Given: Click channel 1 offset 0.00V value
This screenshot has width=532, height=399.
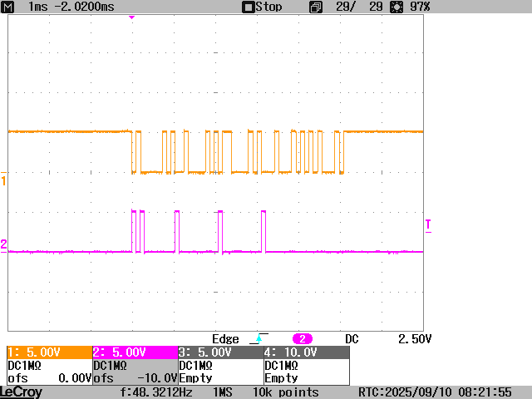Looking at the screenshot, I should point(75,378).
